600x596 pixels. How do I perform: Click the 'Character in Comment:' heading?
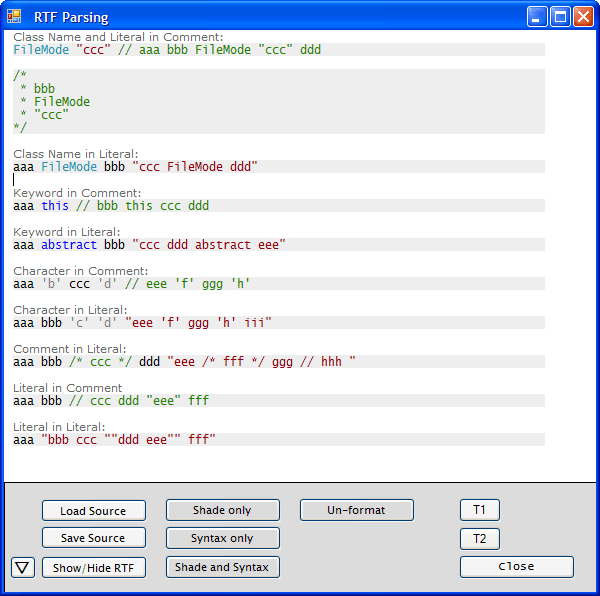pos(81,271)
